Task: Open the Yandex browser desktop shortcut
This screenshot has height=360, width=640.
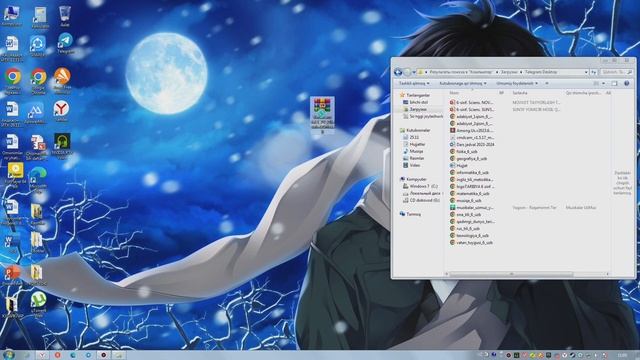Action: [x=61, y=111]
